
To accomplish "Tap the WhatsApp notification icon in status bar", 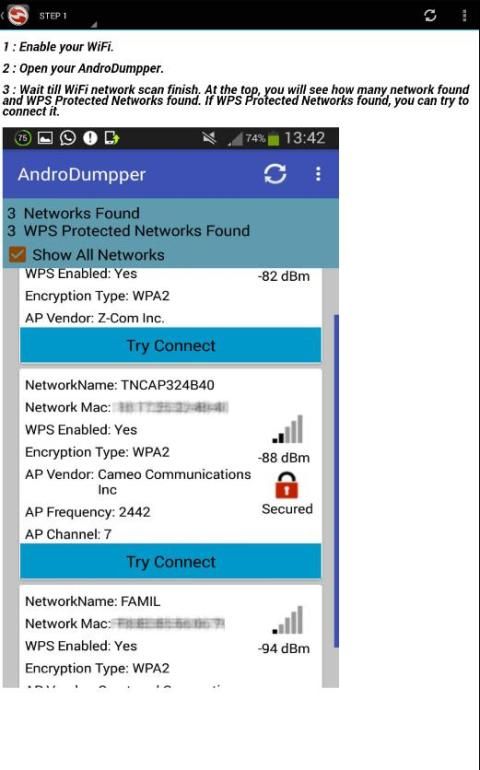I will pos(68,138).
